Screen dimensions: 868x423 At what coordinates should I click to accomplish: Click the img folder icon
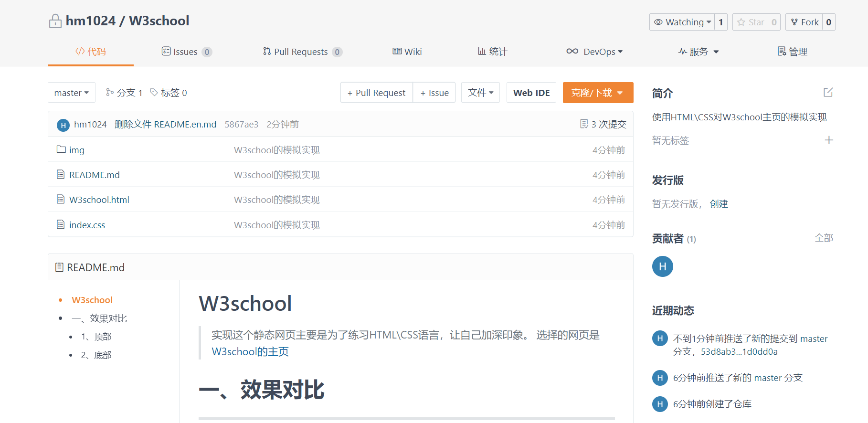(x=61, y=149)
